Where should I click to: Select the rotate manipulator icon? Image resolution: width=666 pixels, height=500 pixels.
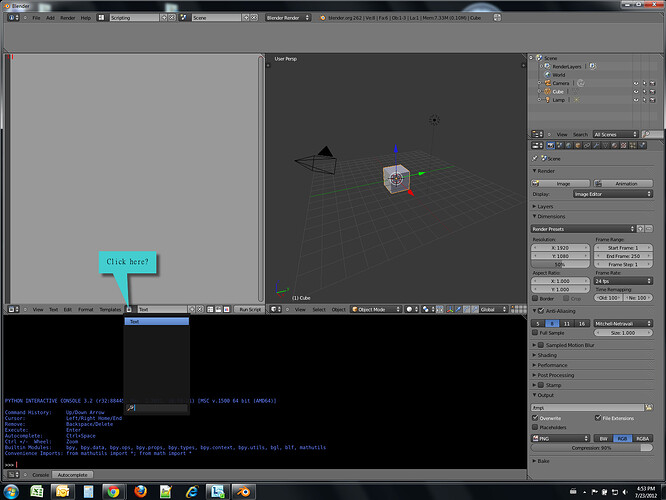(x=466, y=309)
